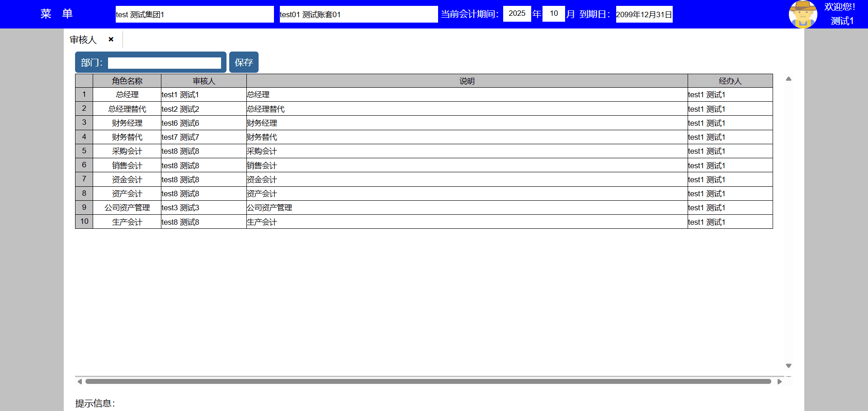Click 审核人 cell for 公司资产管理 row
Screen dimensions: 868x411
(203, 208)
